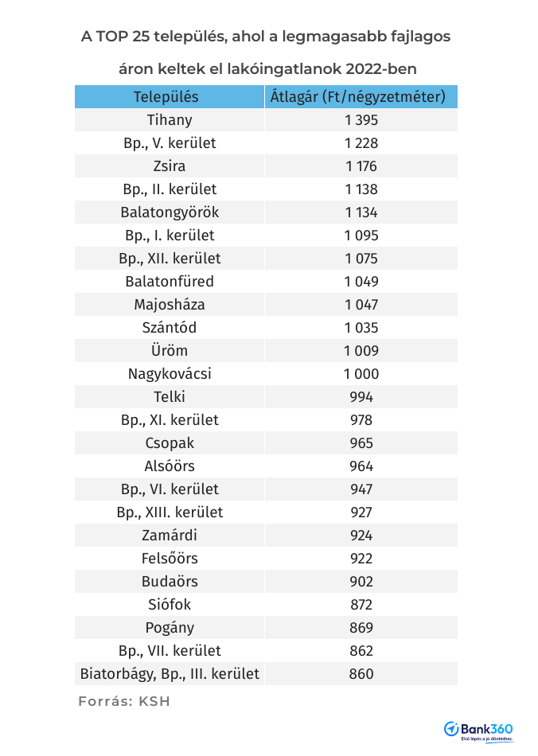Click the Telki settlement cell
The image size is (538, 756).
point(170,397)
